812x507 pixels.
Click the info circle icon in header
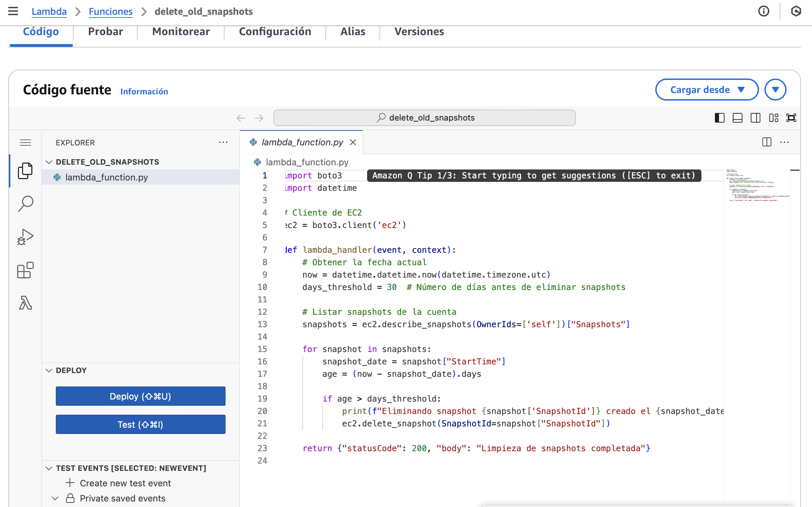click(x=763, y=11)
